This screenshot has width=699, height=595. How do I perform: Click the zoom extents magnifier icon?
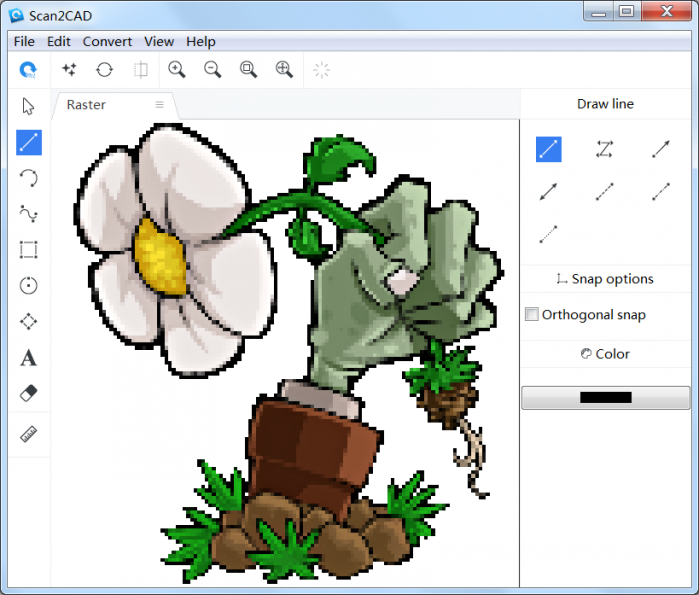point(284,70)
